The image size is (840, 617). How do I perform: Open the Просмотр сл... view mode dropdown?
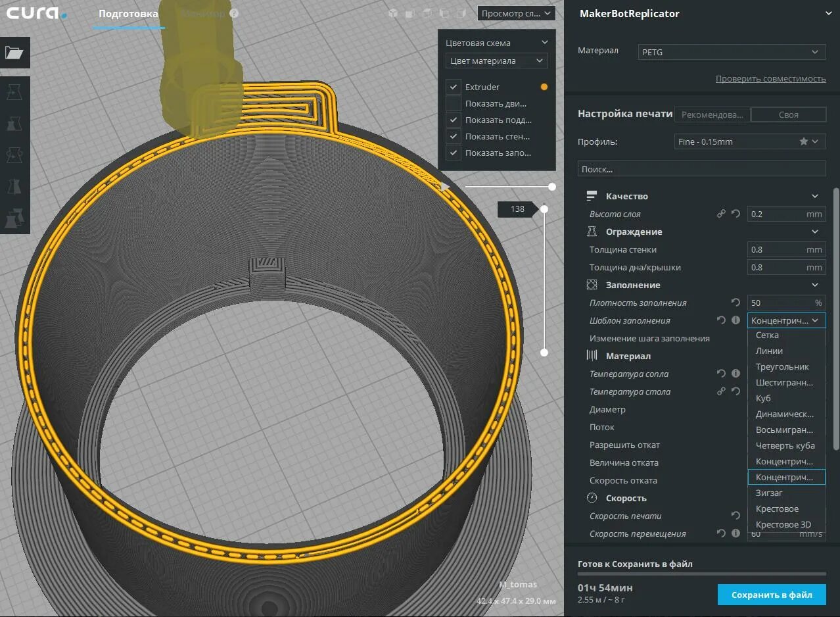[516, 13]
